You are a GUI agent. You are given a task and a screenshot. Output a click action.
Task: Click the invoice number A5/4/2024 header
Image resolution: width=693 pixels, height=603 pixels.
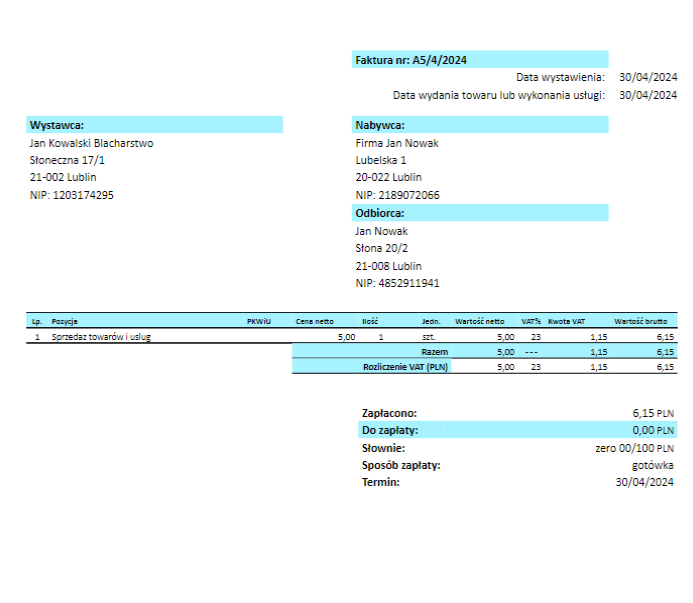480,60
